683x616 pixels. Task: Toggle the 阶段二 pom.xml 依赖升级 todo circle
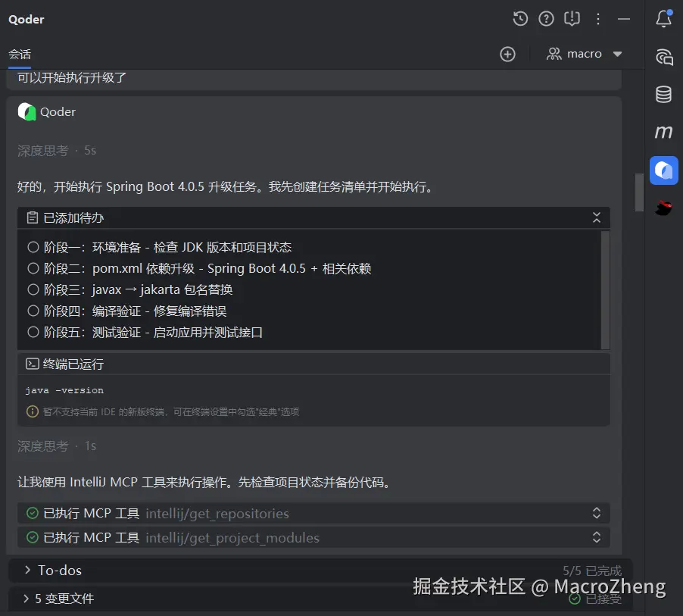click(x=33, y=268)
